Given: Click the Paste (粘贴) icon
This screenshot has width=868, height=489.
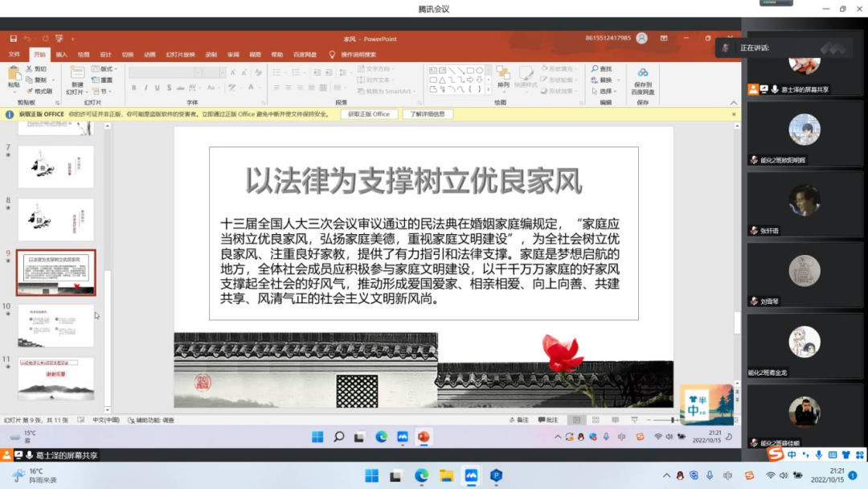Looking at the screenshot, I should tap(14, 76).
